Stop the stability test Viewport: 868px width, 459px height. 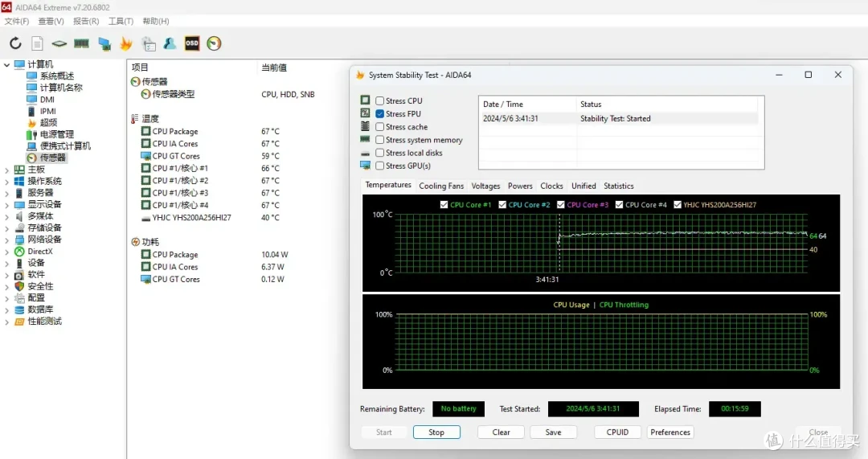(x=436, y=432)
